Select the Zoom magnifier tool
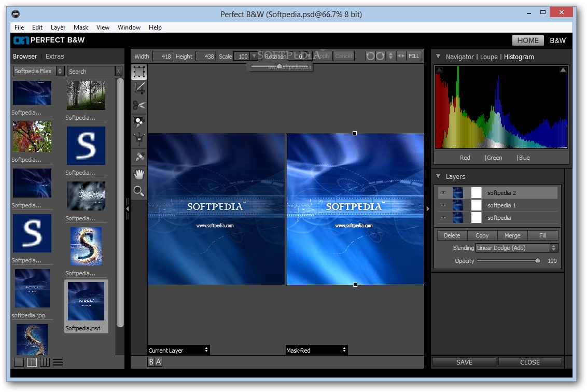Viewport: 587px width, 392px height. coord(139,191)
